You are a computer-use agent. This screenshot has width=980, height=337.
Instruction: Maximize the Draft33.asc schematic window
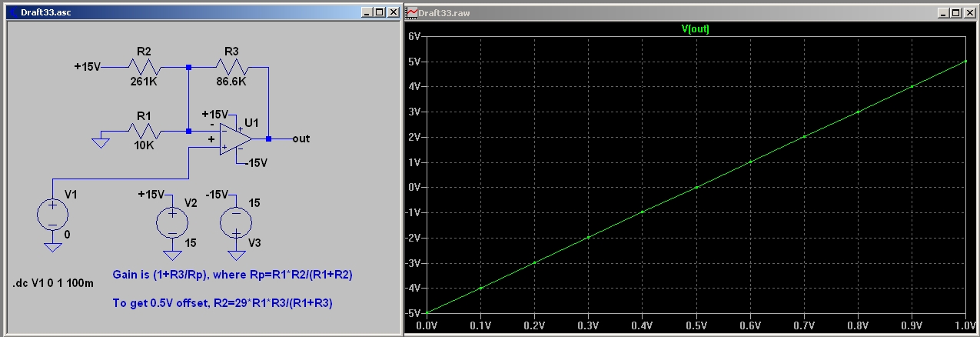[x=379, y=13]
